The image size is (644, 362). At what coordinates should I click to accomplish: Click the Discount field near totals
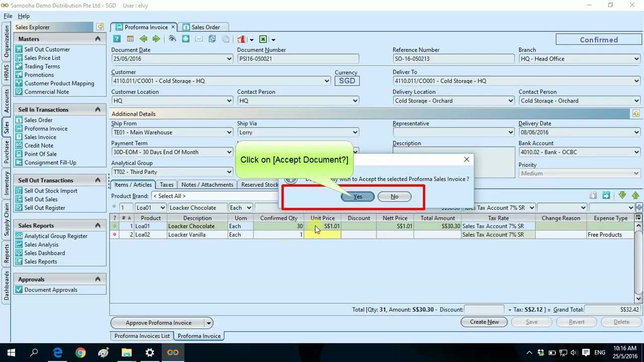click(x=484, y=310)
